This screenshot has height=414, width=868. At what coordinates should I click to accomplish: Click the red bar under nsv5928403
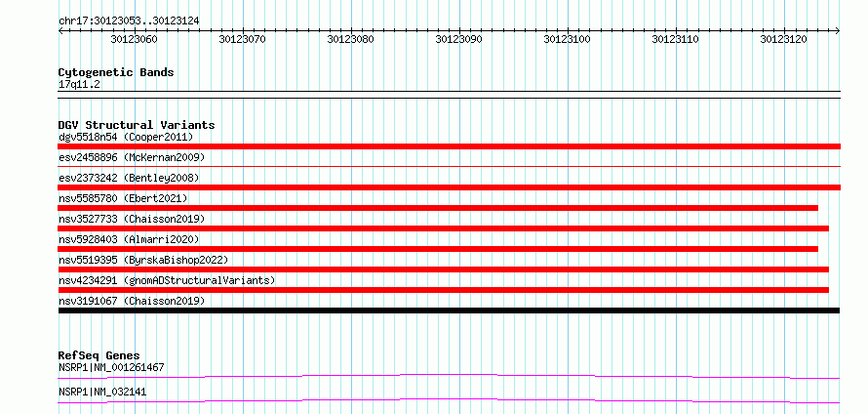[438, 249]
